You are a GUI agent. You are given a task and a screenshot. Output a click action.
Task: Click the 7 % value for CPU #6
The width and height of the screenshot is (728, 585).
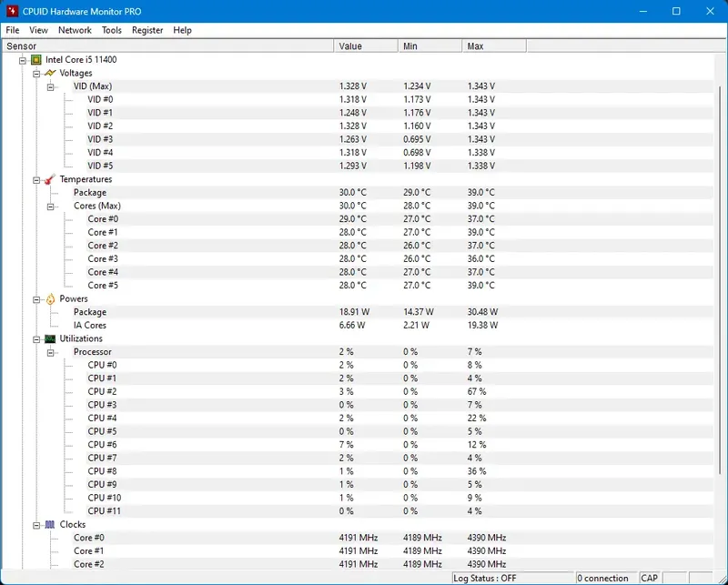(x=346, y=444)
